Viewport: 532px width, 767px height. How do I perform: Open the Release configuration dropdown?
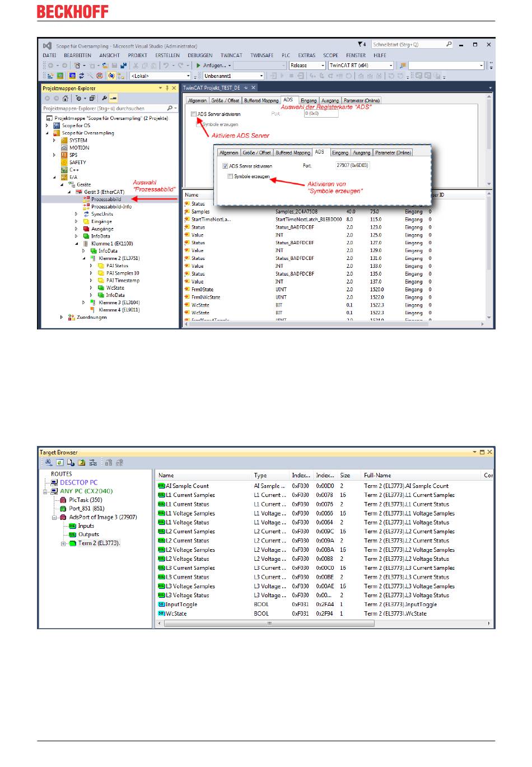(322, 66)
